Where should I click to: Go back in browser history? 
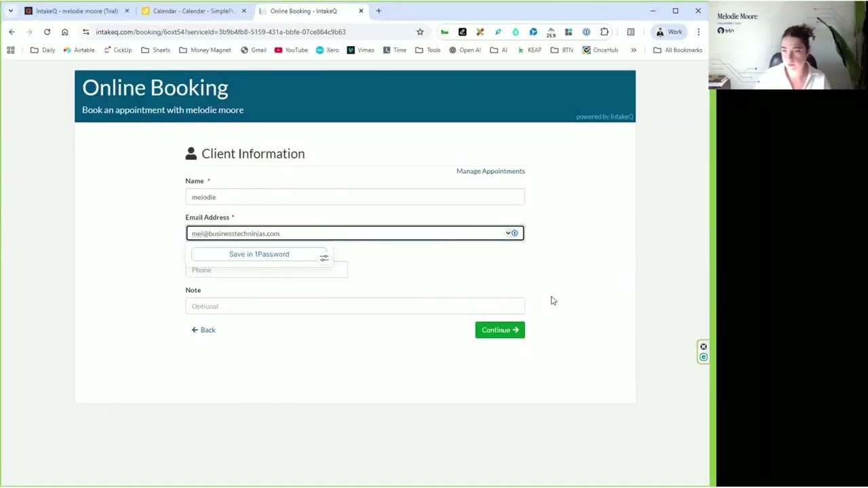12,32
